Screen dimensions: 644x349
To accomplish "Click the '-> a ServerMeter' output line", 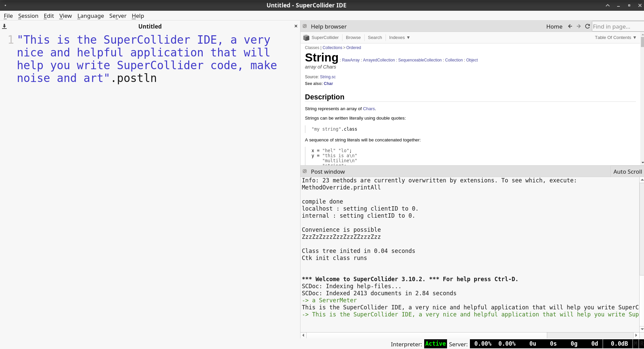I will coord(329,300).
